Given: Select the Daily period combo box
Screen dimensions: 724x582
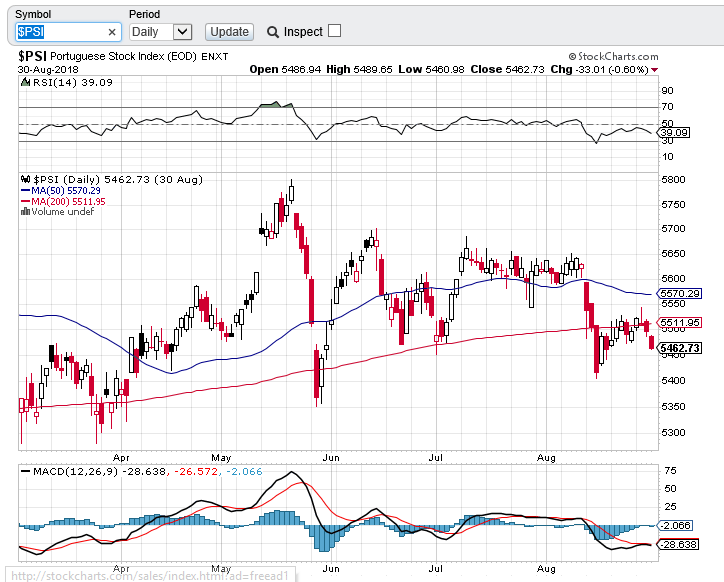Looking at the screenshot, I should coord(160,32).
